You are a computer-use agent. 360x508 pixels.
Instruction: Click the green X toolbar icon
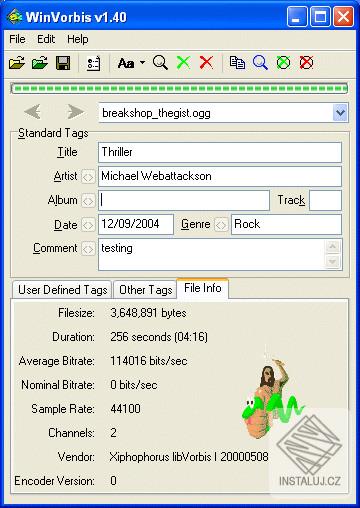tap(183, 63)
